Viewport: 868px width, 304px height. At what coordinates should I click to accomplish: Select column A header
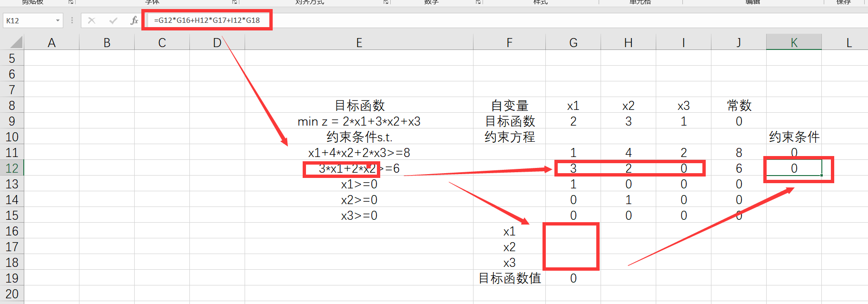coord(52,43)
